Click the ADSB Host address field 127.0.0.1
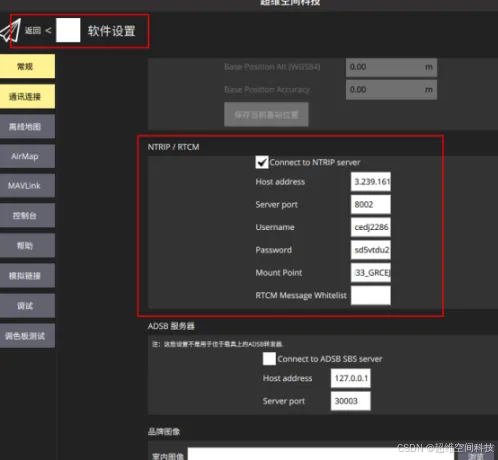498x460 pixels. click(350, 378)
